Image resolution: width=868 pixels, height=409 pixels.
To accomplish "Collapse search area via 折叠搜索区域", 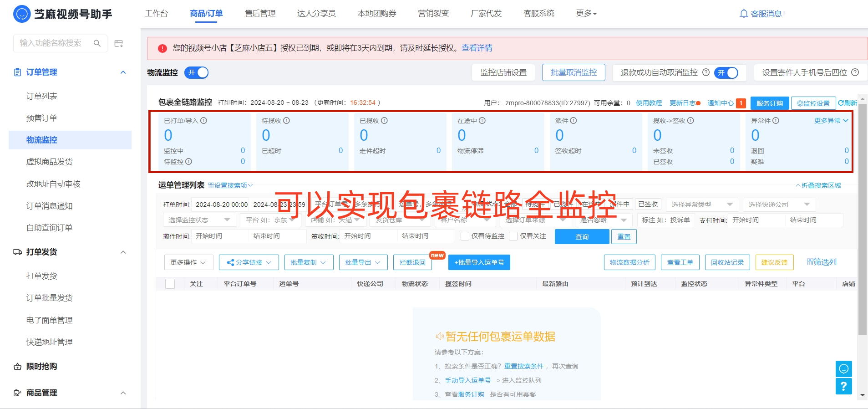I will click(x=818, y=185).
